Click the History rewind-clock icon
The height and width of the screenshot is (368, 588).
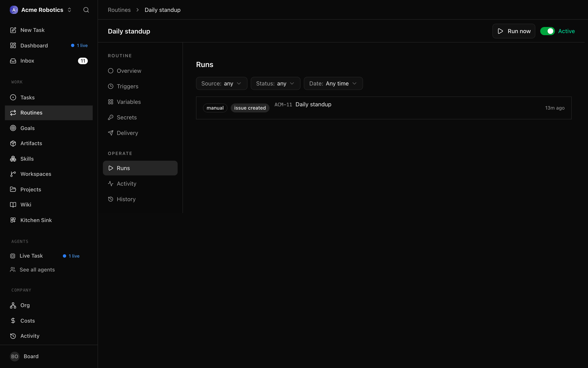point(110,199)
